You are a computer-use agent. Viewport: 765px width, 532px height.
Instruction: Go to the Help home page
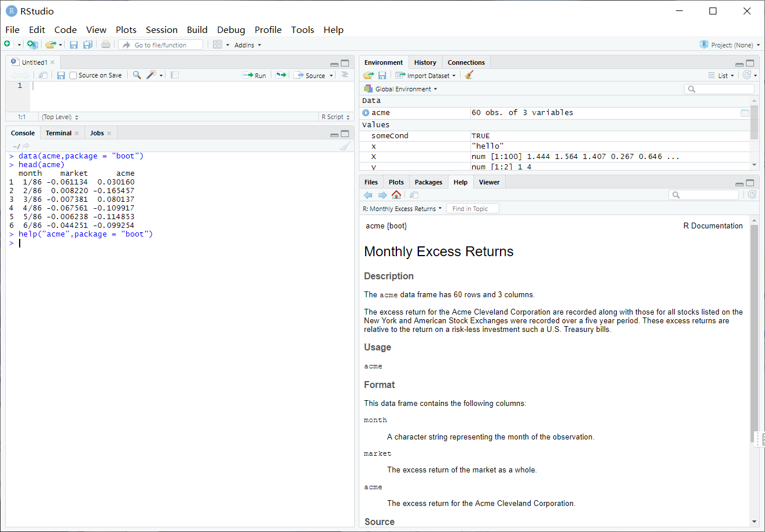(x=396, y=195)
